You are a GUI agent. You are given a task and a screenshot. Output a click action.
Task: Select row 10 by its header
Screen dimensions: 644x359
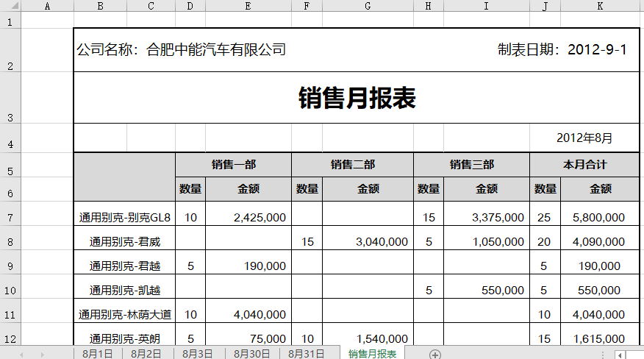pyautogui.click(x=10, y=290)
